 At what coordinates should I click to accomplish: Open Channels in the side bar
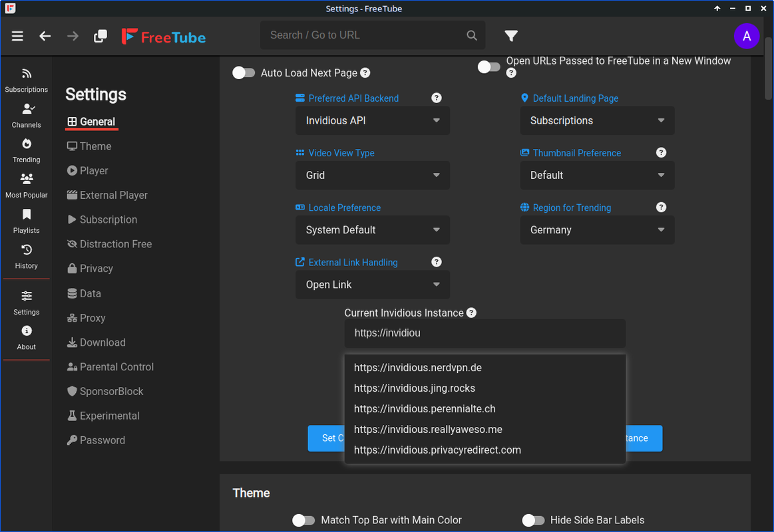(26, 116)
